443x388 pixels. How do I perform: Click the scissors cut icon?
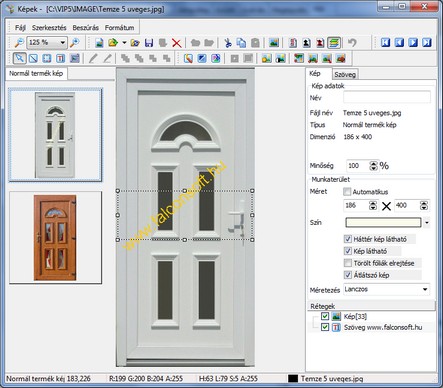coord(228,43)
